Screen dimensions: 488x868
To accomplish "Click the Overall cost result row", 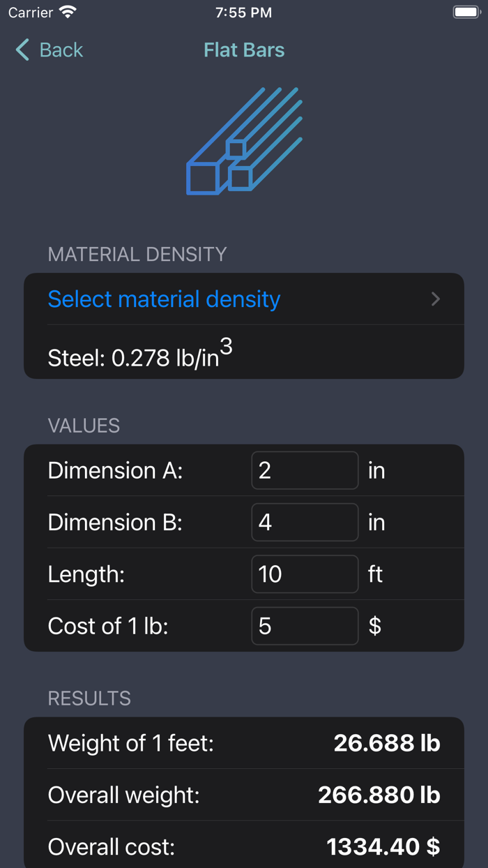I will pyautogui.click(x=244, y=846).
